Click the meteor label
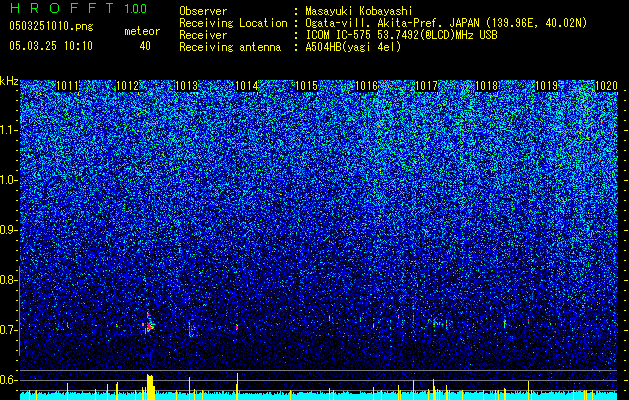This screenshot has height=400, width=629. [142, 31]
